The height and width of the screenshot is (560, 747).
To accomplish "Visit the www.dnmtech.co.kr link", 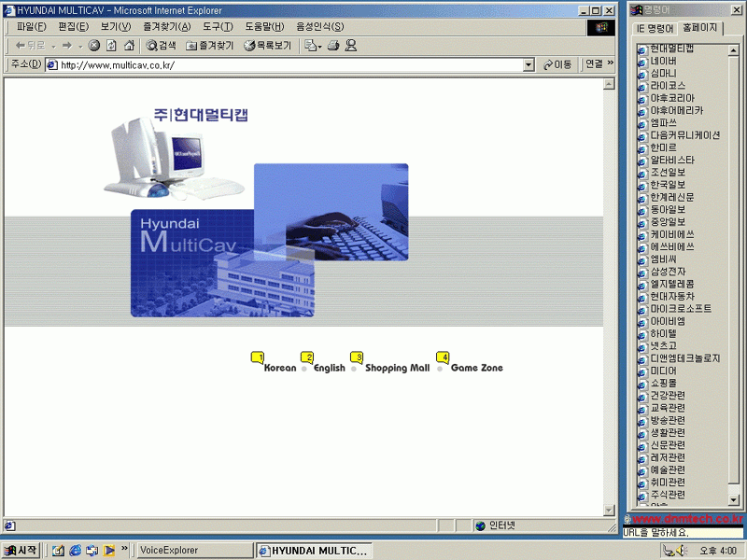I will [687, 519].
